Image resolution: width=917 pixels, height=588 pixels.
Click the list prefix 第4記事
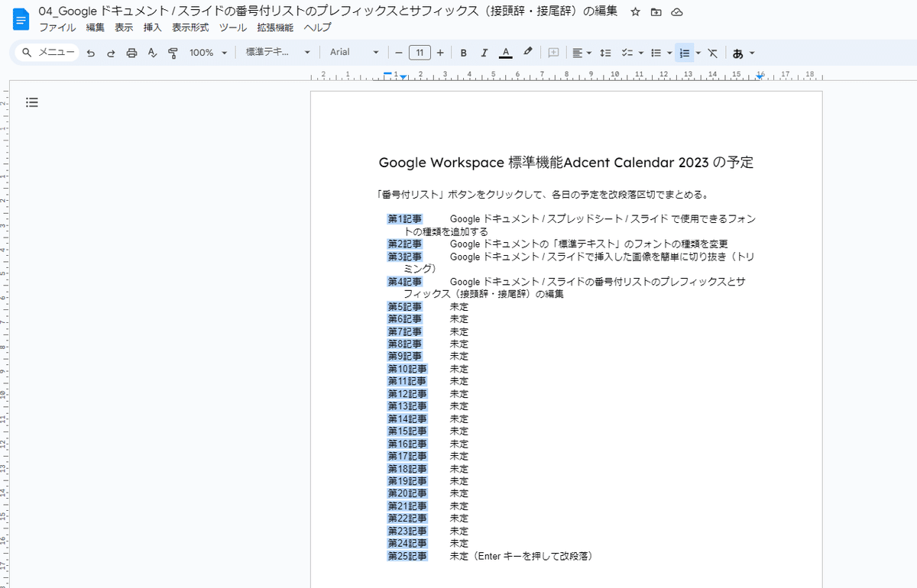pyautogui.click(x=404, y=282)
